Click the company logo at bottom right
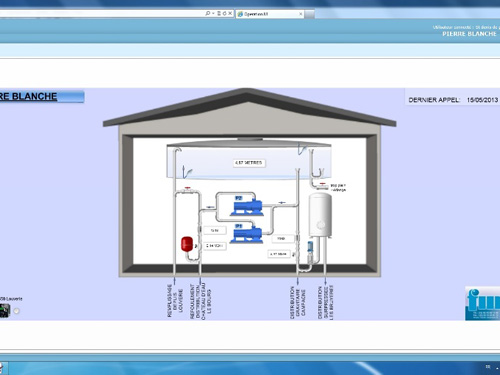Image resolution: width=500 pixels, height=375 pixels. pyautogui.click(x=482, y=304)
